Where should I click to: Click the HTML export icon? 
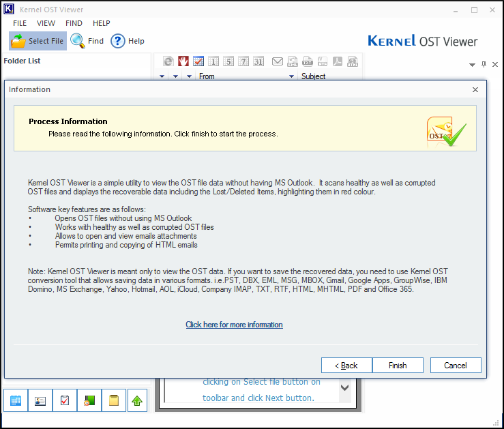pyautogui.click(x=353, y=61)
